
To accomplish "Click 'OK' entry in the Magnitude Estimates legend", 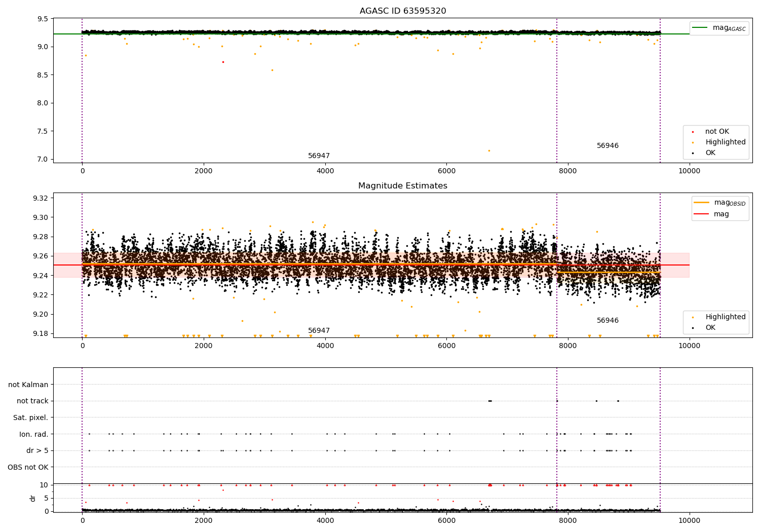I will [x=710, y=328].
